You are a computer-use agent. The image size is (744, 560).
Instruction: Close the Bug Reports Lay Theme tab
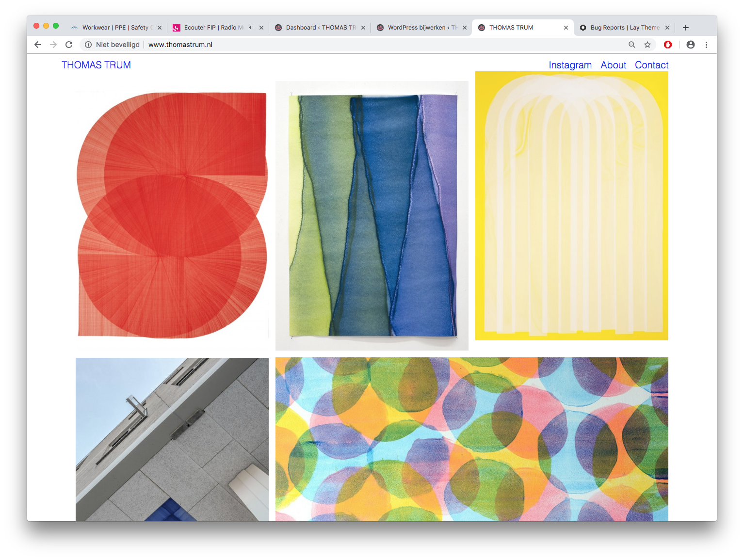click(x=667, y=28)
